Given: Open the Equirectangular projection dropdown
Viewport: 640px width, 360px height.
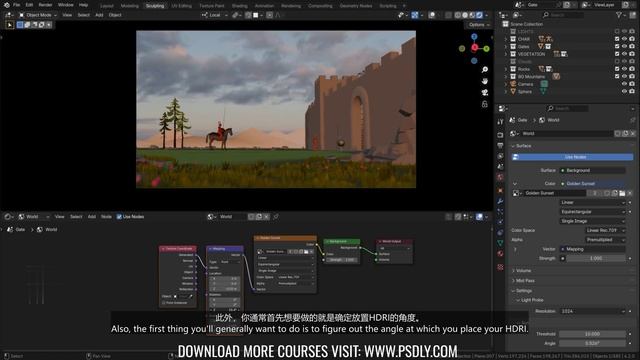Looking at the screenshot, I should pos(593,212).
